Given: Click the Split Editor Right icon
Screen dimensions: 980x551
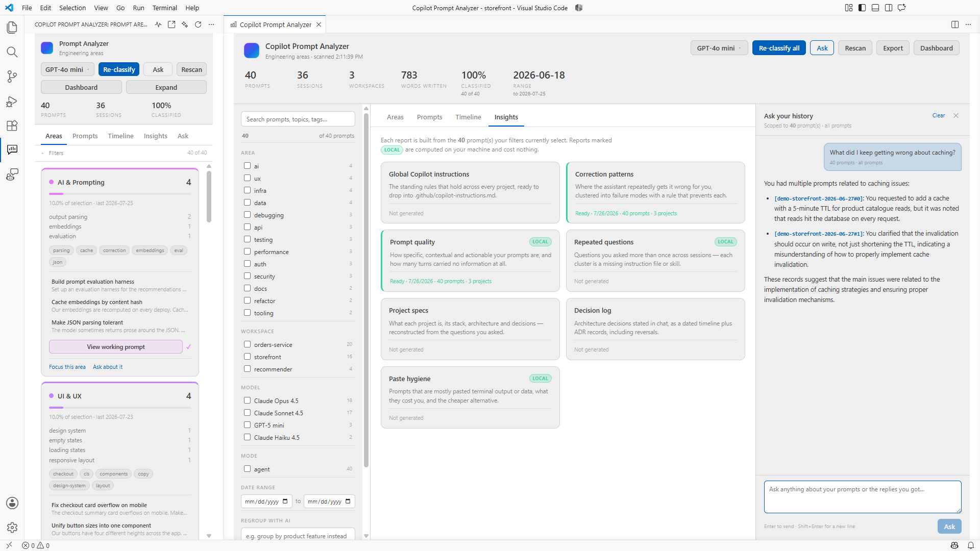Looking at the screenshot, I should [x=955, y=24].
